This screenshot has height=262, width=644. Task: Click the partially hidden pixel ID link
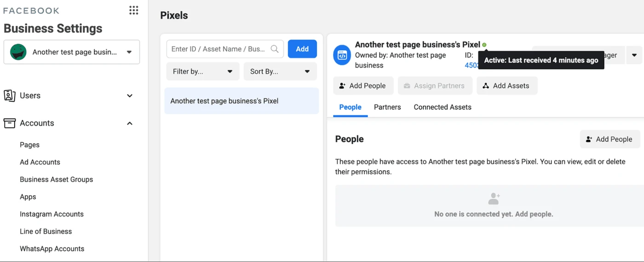tap(471, 65)
